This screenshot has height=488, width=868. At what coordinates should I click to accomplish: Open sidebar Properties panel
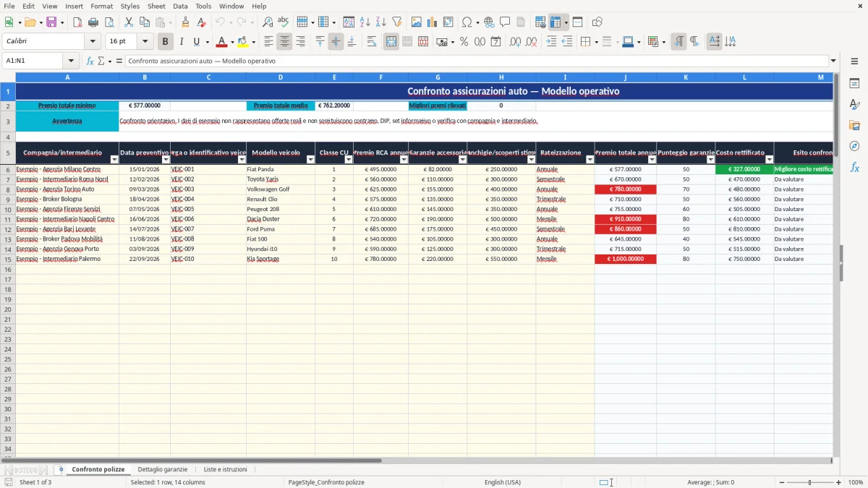pos(854,84)
